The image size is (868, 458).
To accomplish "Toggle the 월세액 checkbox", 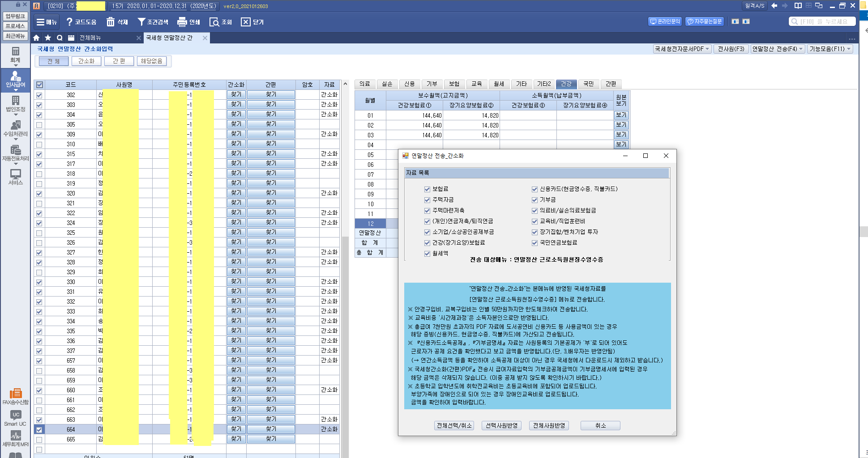I will tap(427, 254).
